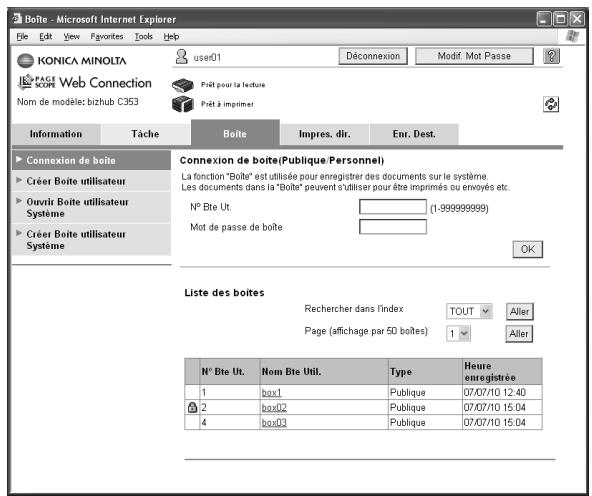Click the help question mark icon
The width and height of the screenshot is (592, 496).
pos(551,56)
